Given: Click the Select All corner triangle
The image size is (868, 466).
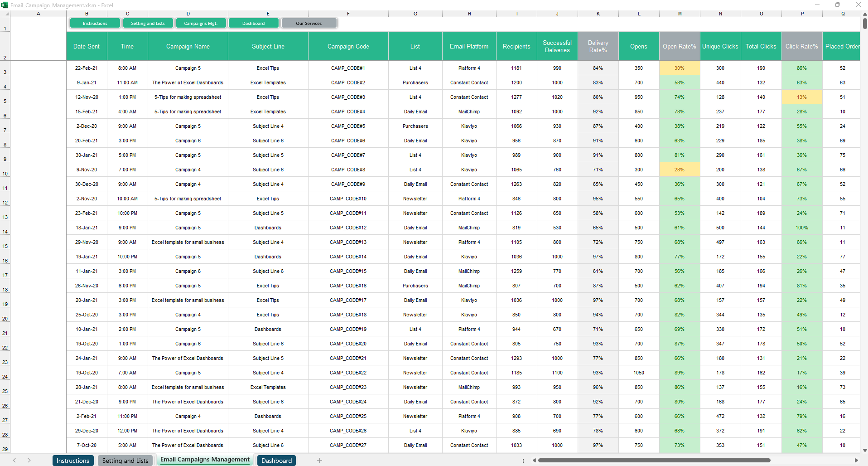Looking at the screenshot, I should (x=7, y=14).
